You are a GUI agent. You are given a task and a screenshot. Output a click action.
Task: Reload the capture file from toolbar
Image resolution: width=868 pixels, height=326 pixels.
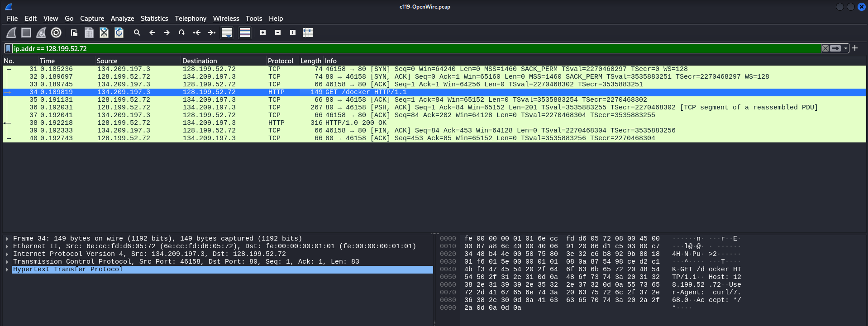119,33
